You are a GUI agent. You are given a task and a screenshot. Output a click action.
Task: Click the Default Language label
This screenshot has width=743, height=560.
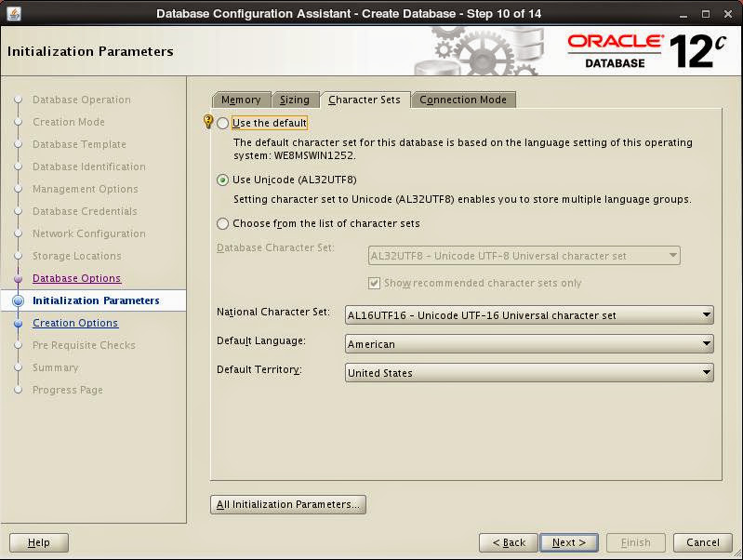[261, 341]
